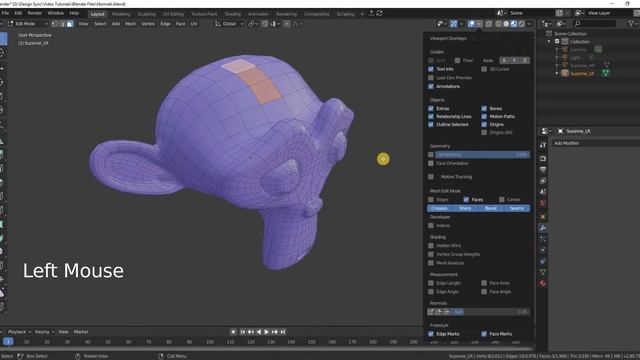640x360 pixels.
Task: Toggle Motion Paths checkbox
Action: click(484, 117)
